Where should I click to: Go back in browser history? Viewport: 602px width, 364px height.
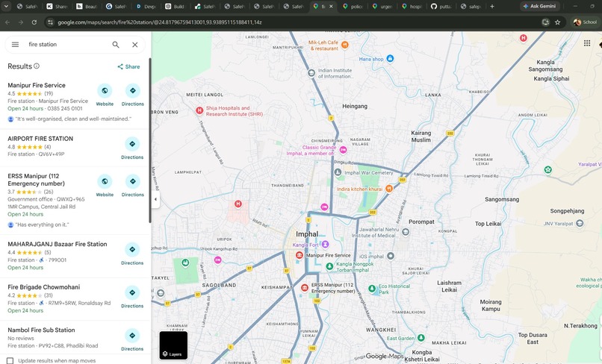point(7,22)
